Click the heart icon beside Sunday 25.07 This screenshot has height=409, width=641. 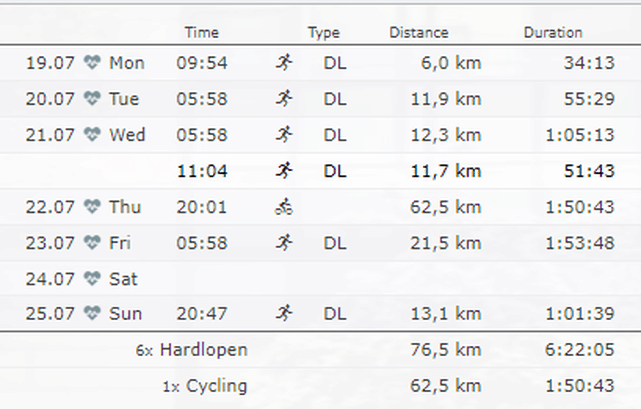pos(93,314)
